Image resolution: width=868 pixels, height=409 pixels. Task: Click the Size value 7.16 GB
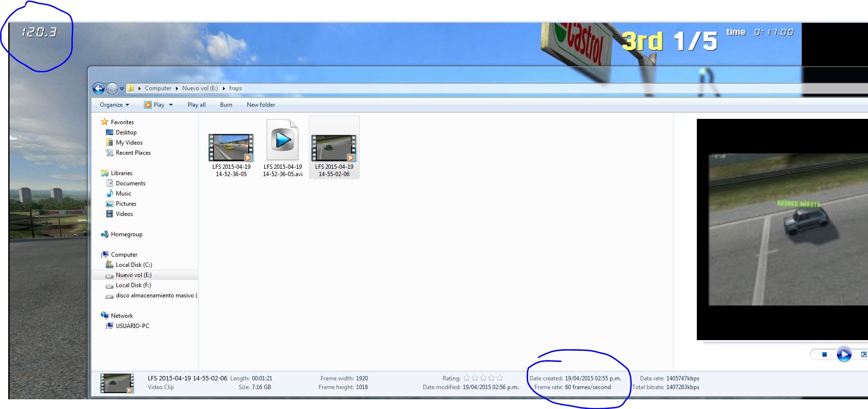click(261, 387)
